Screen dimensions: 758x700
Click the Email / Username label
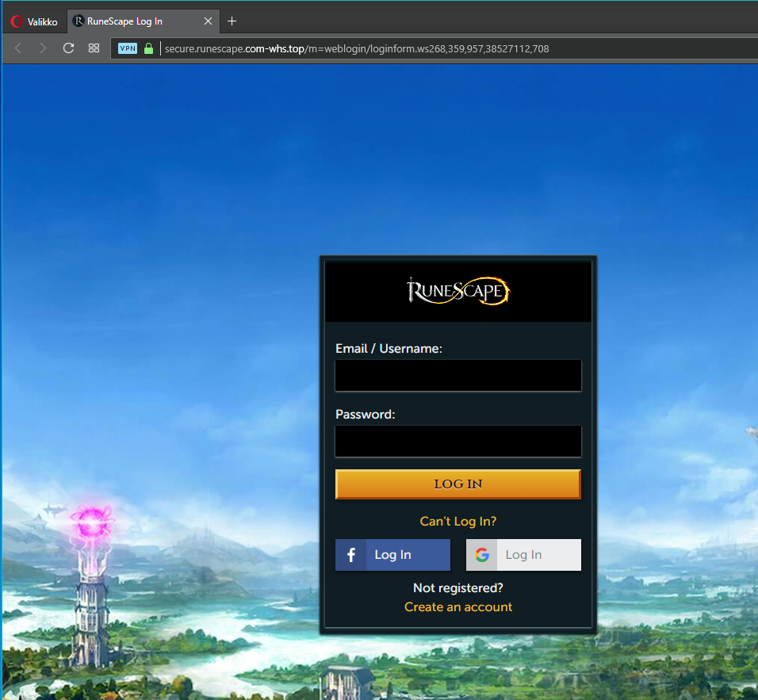(x=389, y=349)
